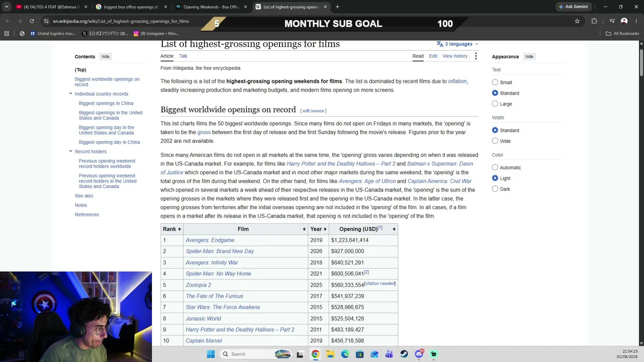Open the tab search dropdown arrow
The height and width of the screenshot is (362, 644).
(7, 7)
